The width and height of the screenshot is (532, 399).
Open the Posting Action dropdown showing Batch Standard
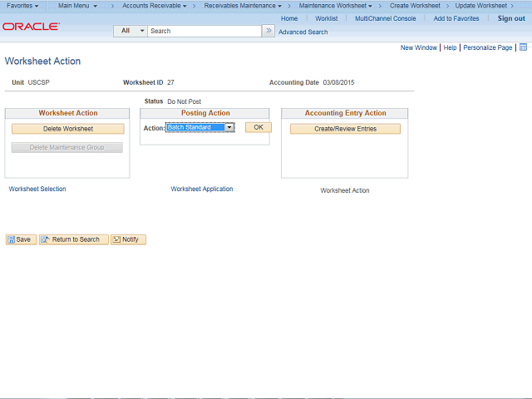pyautogui.click(x=199, y=127)
